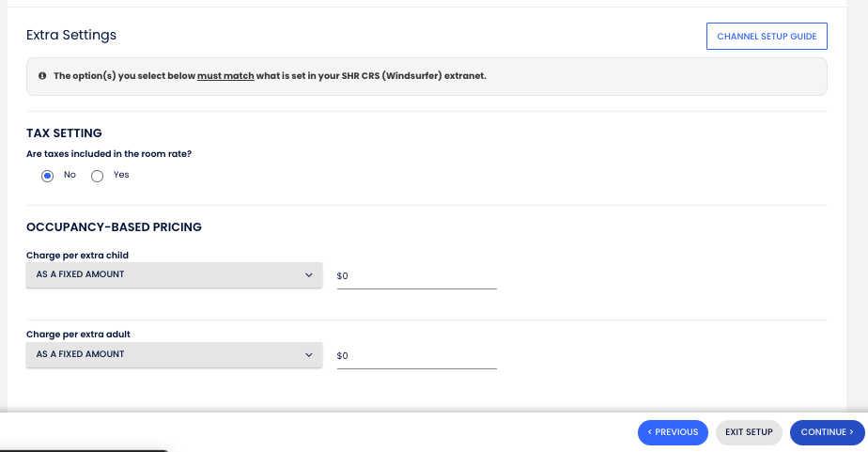Screen dimensions: 868x452
Task: Focus the extra adult amount input field
Action: tap(416, 356)
